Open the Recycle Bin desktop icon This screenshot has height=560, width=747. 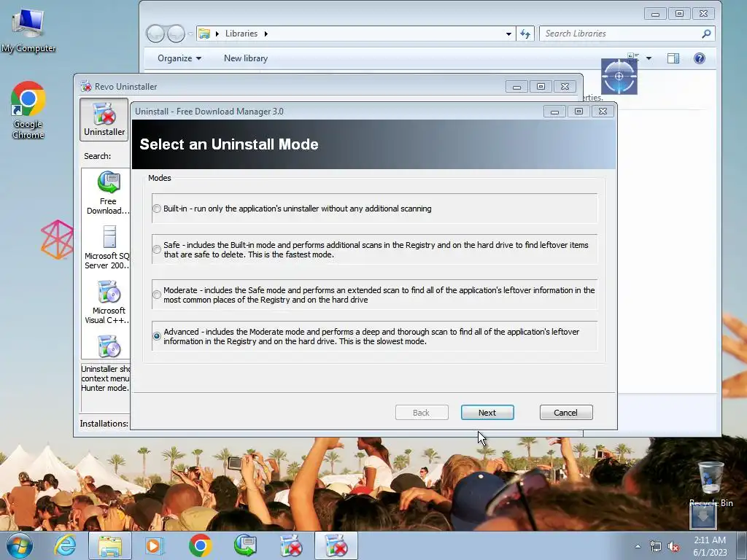pos(711,484)
